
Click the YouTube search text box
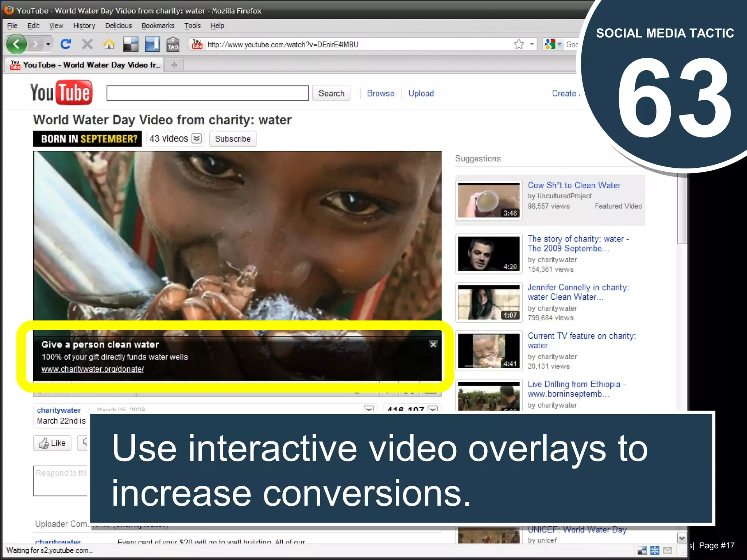pos(208,93)
